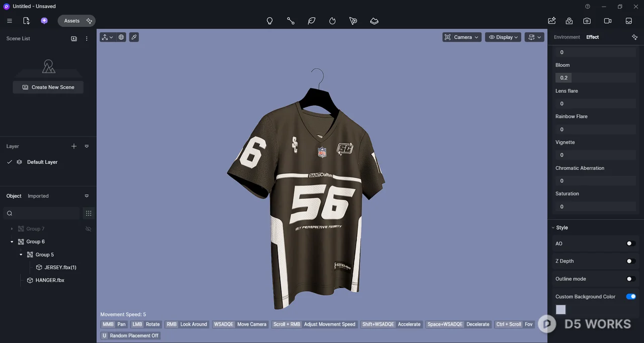Click the Bloom value field
Viewport: 644px width, 343px height.
(x=596, y=78)
